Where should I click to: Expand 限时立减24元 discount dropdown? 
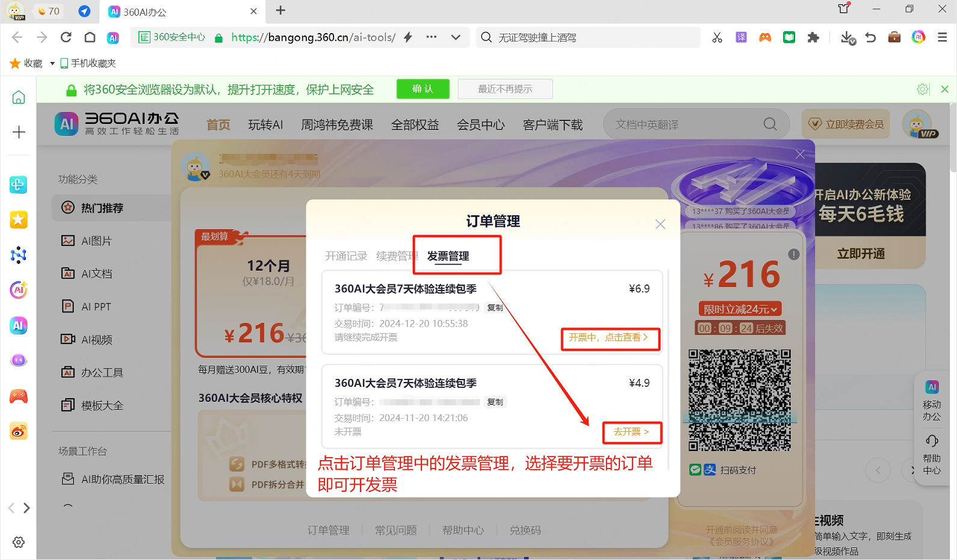click(x=740, y=309)
